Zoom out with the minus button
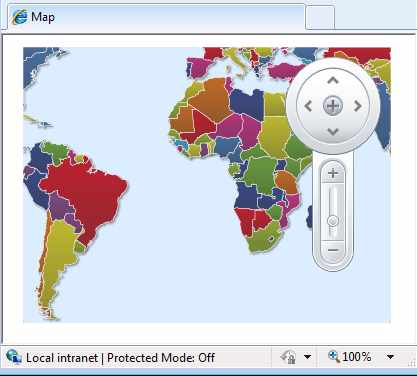417x376 pixels. tap(333, 250)
